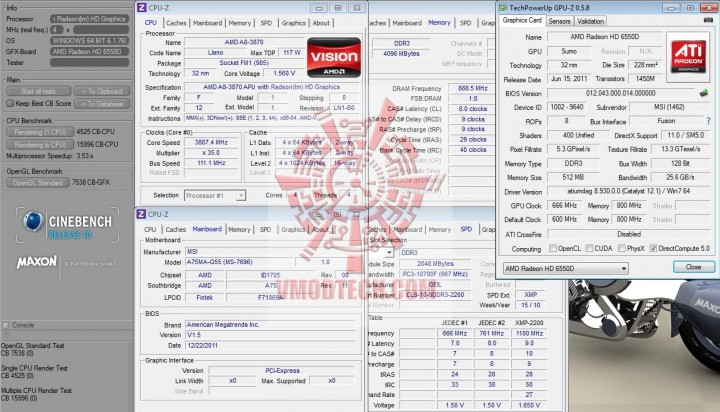Click the AMD Vision logo in CPU-Z

[334, 57]
